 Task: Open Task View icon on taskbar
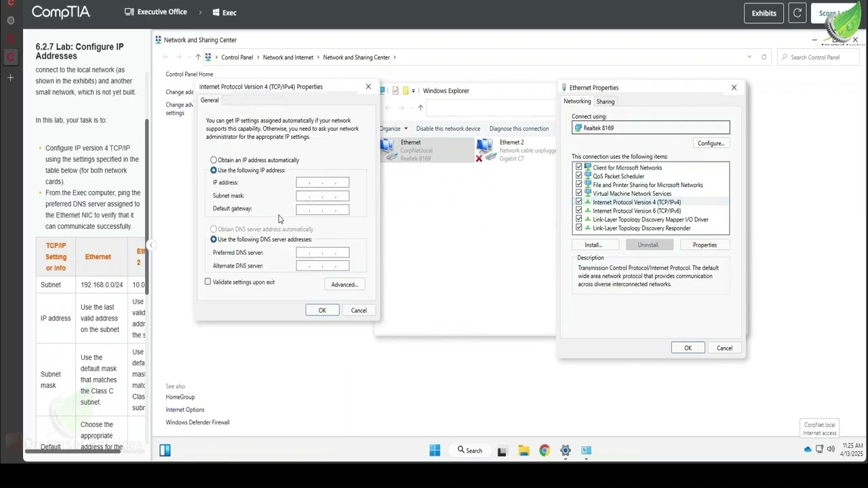click(502, 451)
